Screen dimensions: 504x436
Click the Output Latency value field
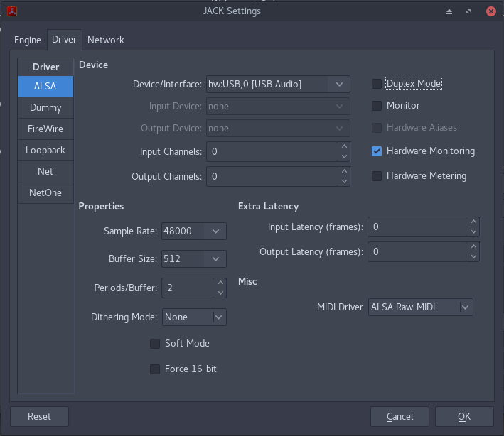(x=417, y=252)
